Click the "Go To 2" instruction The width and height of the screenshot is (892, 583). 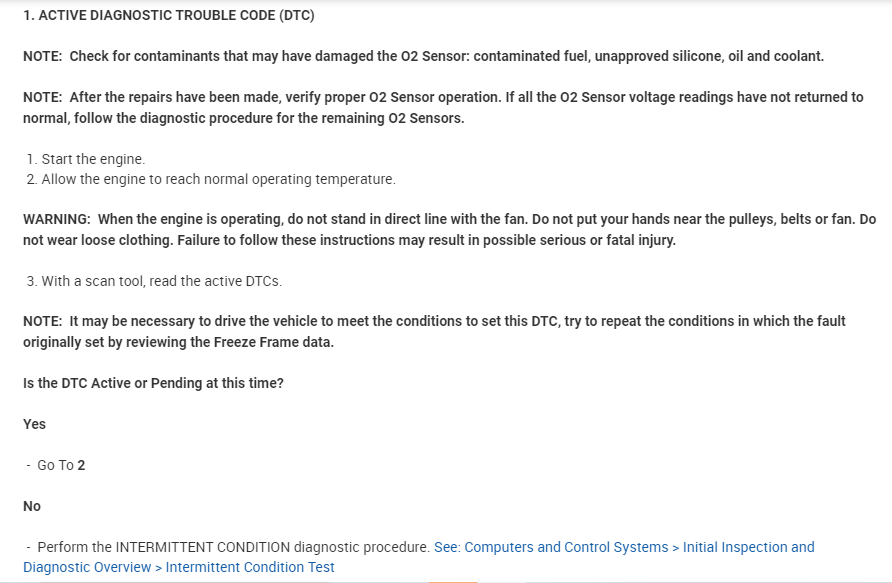61,465
